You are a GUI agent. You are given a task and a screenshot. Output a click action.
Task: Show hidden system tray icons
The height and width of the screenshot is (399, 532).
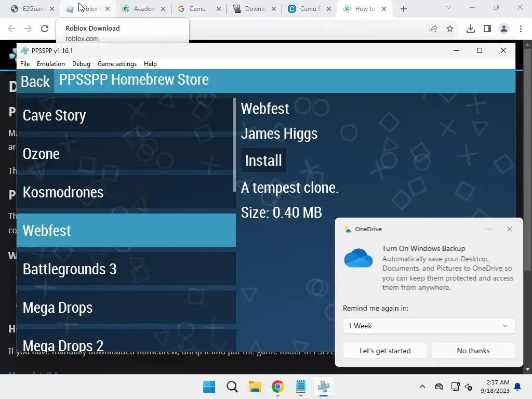click(422, 387)
